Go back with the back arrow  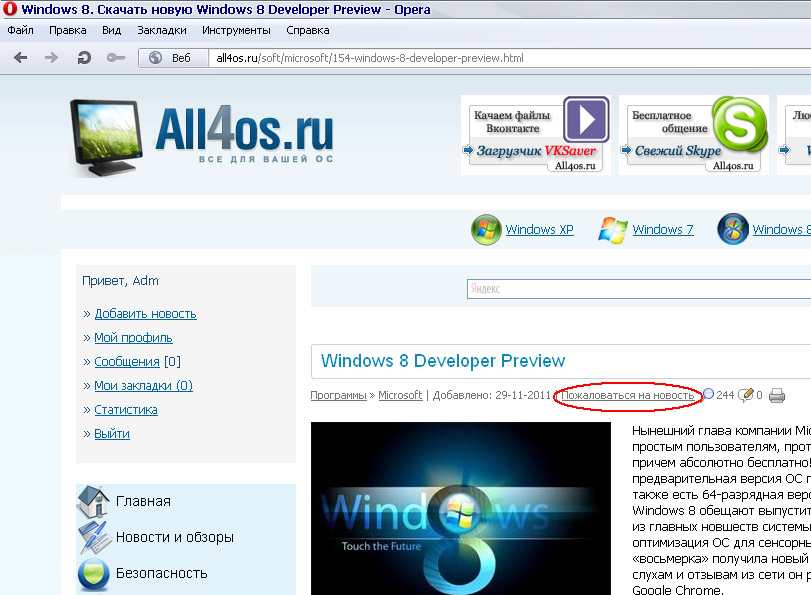pyautogui.click(x=21, y=57)
